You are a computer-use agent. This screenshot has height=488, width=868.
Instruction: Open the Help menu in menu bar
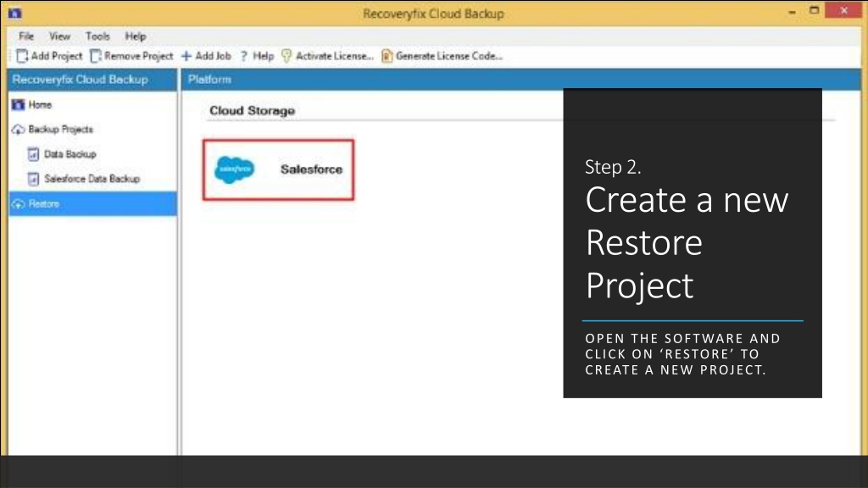135,36
